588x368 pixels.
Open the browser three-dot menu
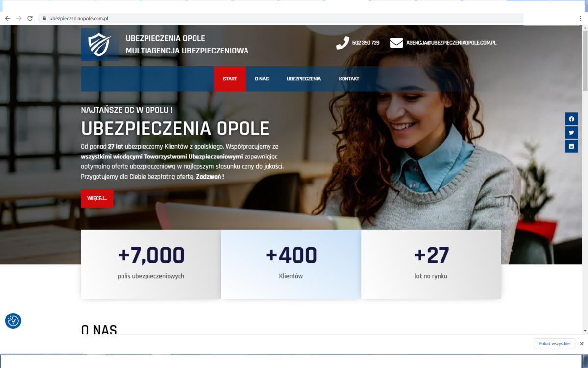(580, 18)
